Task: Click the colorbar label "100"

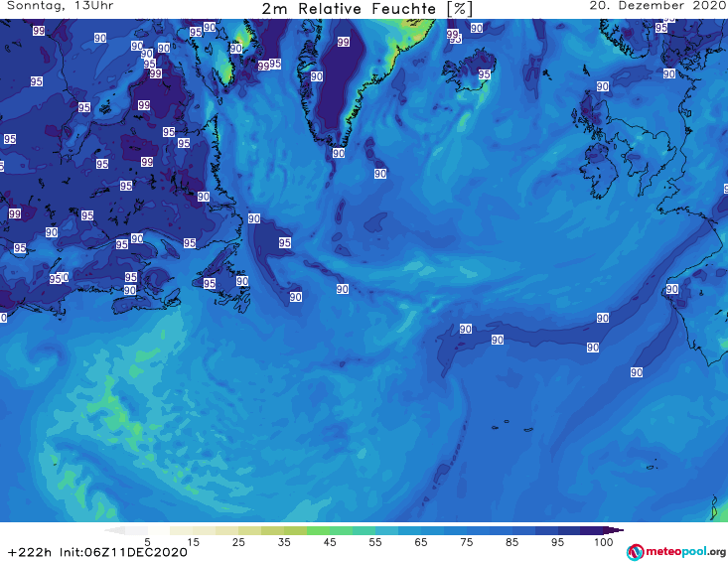Action: (x=604, y=542)
